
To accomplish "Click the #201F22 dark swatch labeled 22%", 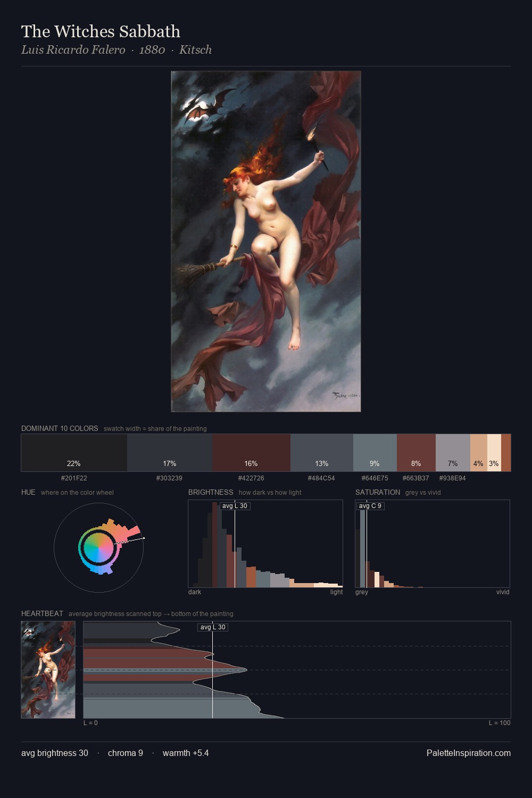I will (74, 453).
